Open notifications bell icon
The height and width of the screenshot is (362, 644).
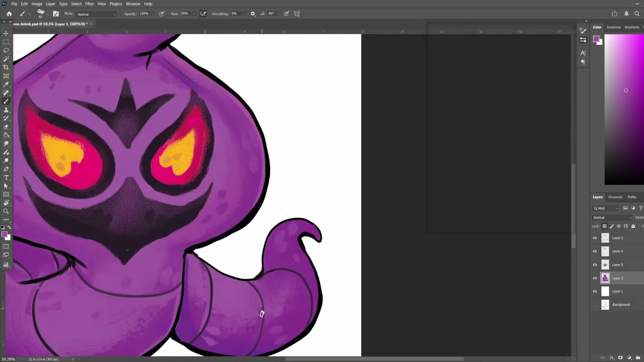pos(626,14)
